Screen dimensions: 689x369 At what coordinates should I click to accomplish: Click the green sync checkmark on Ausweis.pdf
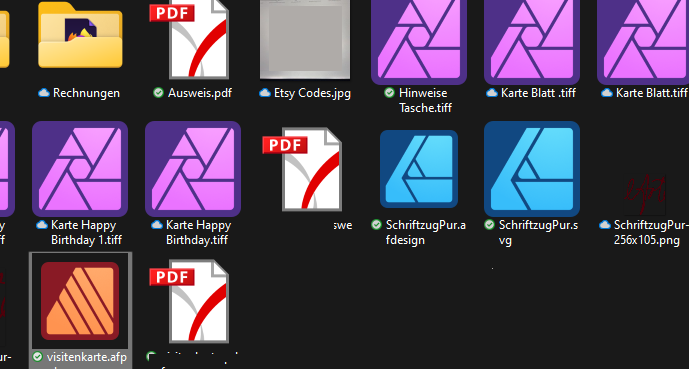coord(158,93)
